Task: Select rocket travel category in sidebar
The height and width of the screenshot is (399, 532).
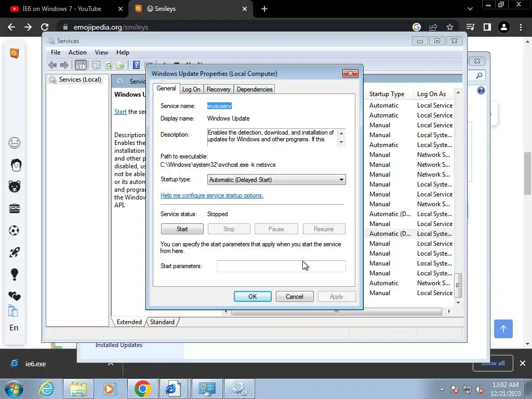Action: pos(14,252)
